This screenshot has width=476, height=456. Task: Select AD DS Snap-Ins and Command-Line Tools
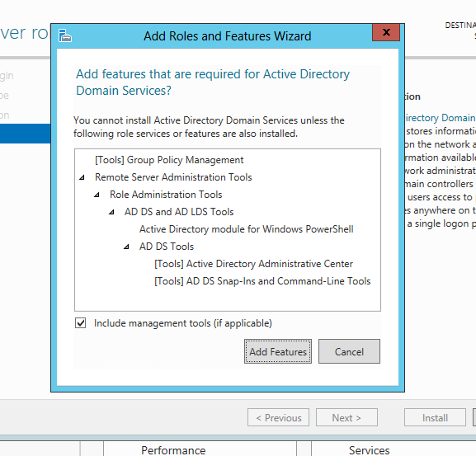[x=262, y=281]
